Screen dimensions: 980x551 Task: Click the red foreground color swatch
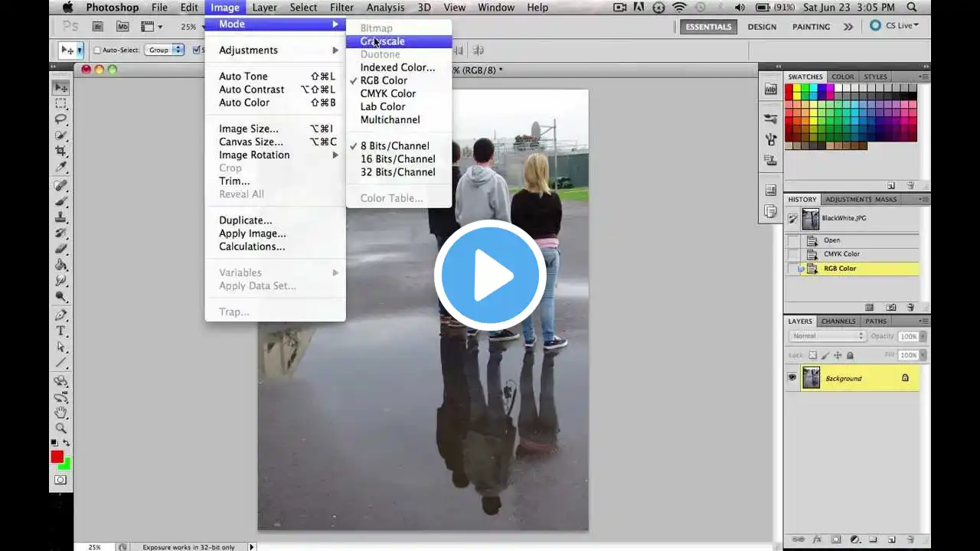coord(57,457)
